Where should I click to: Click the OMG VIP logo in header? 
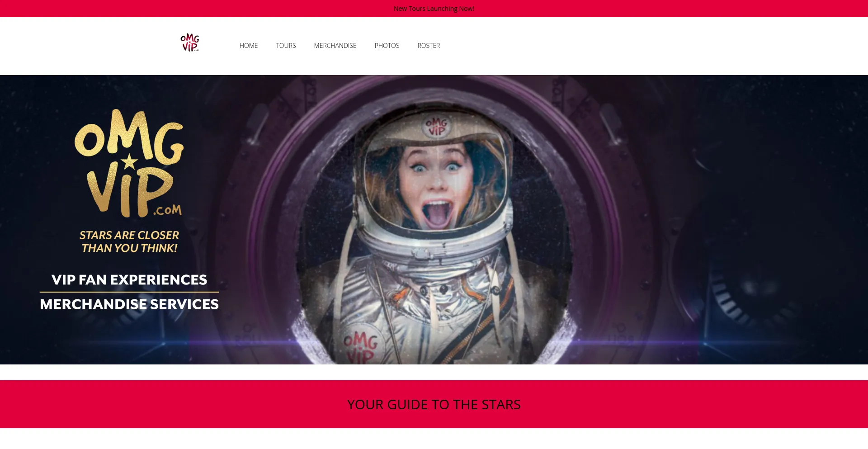pyautogui.click(x=190, y=43)
